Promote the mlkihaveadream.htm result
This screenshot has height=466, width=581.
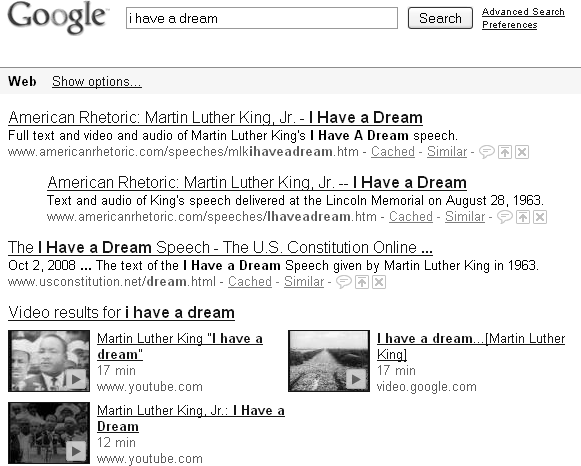pos(505,152)
